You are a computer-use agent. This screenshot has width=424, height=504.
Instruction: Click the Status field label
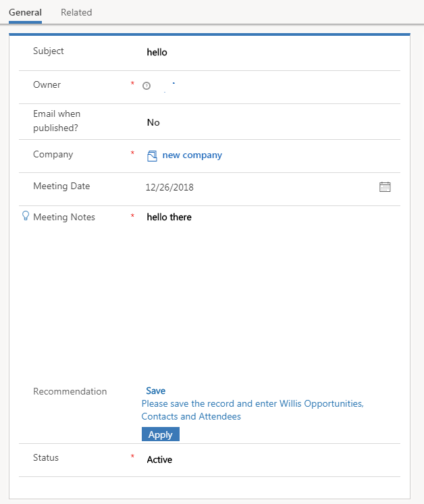point(46,457)
